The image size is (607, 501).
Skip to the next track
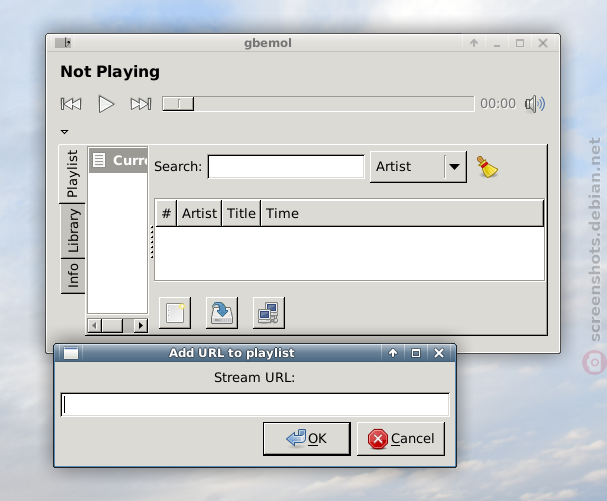click(x=141, y=104)
